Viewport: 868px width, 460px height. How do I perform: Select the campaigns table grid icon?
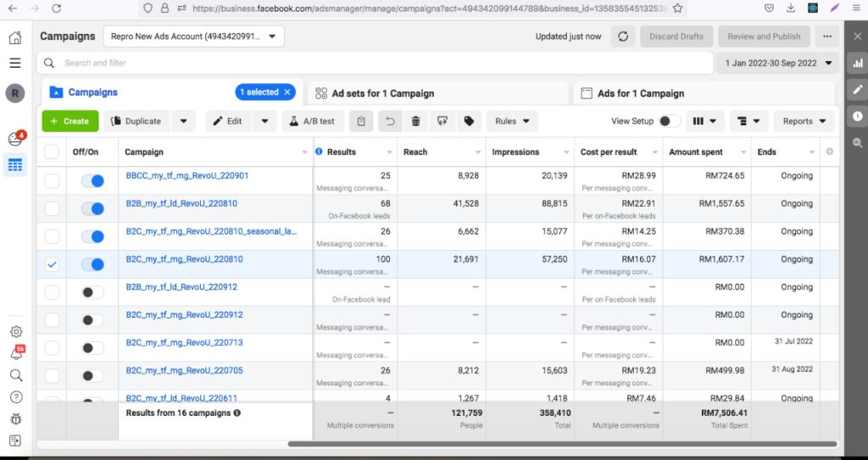tap(15, 165)
